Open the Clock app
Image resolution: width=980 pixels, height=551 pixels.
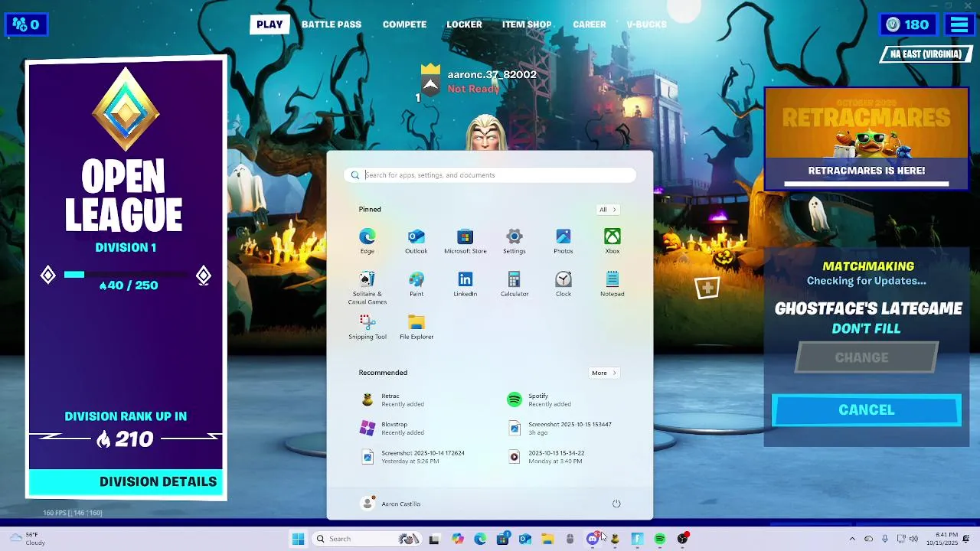563,283
